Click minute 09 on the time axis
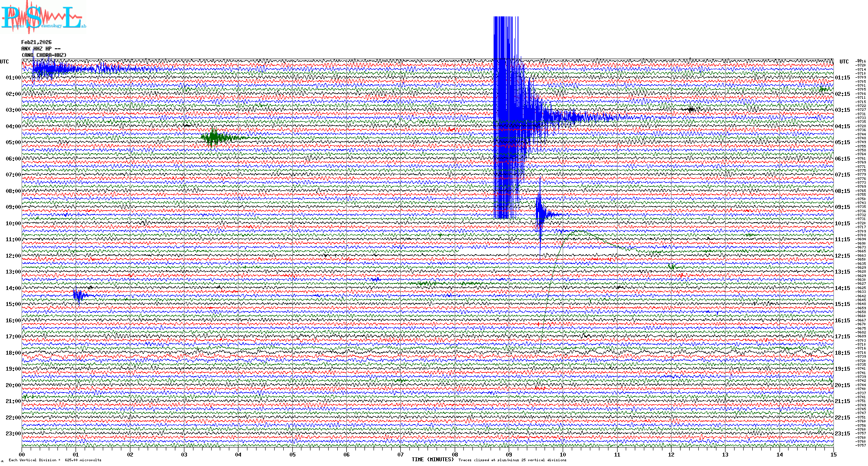Screen dimensions: 868x466 click(509, 454)
